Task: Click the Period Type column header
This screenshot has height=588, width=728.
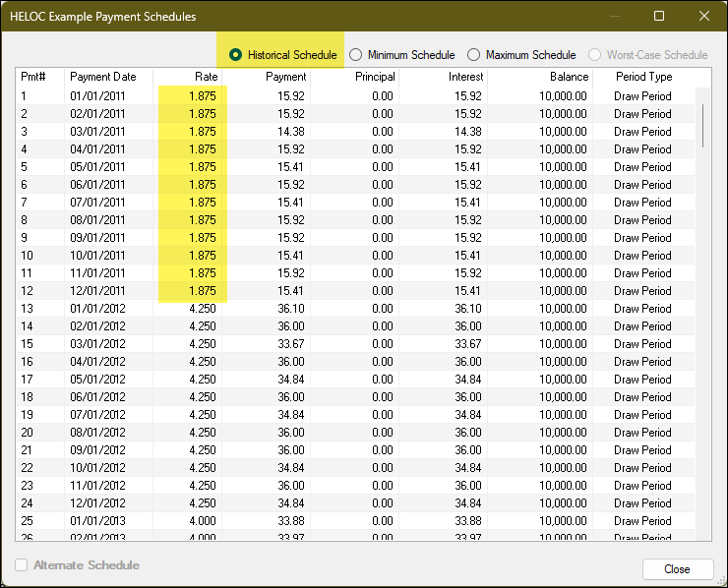Action: coord(644,77)
